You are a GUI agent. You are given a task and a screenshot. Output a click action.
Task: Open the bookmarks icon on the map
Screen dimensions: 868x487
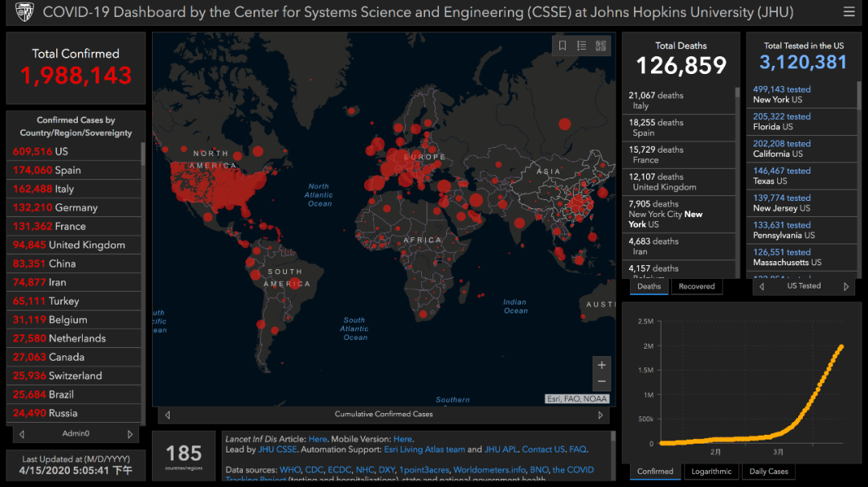click(x=563, y=46)
